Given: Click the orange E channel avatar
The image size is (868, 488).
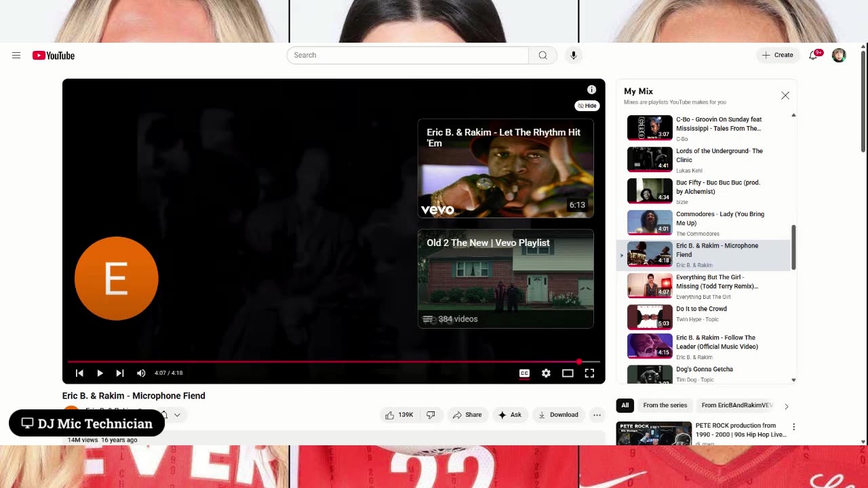Looking at the screenshot, I should point(117,279).
